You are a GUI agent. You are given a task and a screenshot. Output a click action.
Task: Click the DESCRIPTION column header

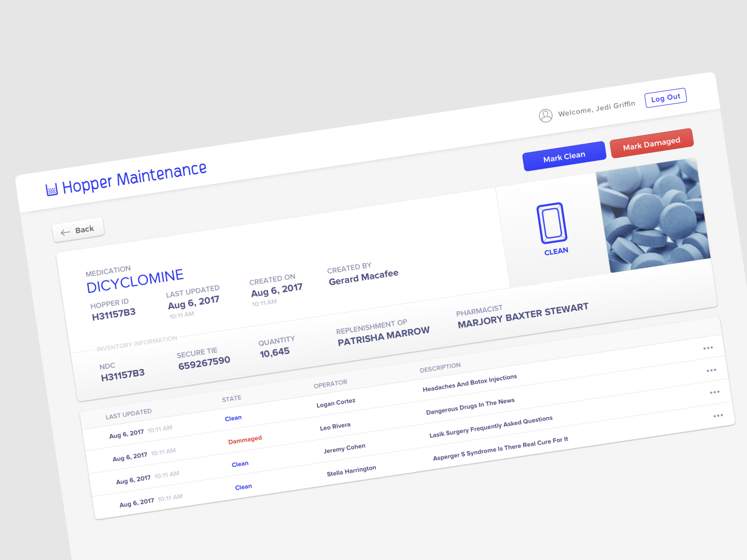(440, 368)
